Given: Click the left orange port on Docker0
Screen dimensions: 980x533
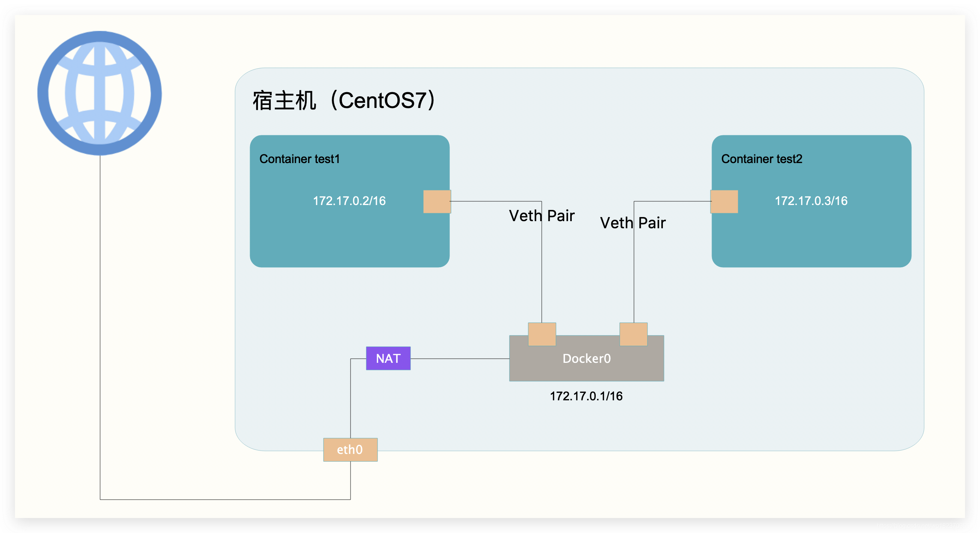Looking at the screenshot, I should [542, 334].
